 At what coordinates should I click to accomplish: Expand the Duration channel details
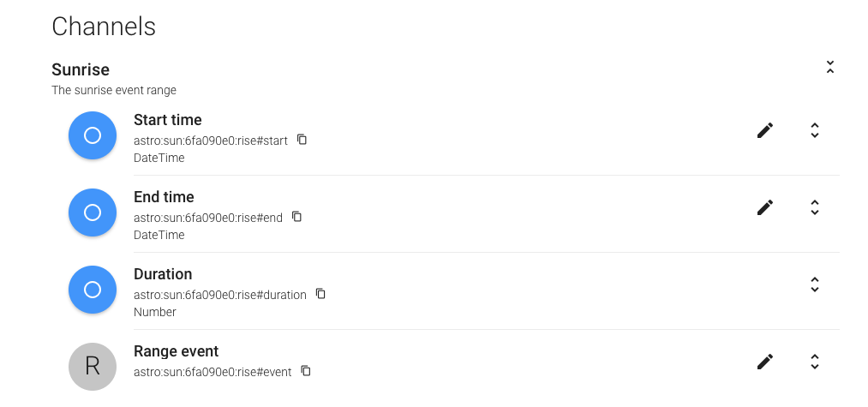pos(815,284)
